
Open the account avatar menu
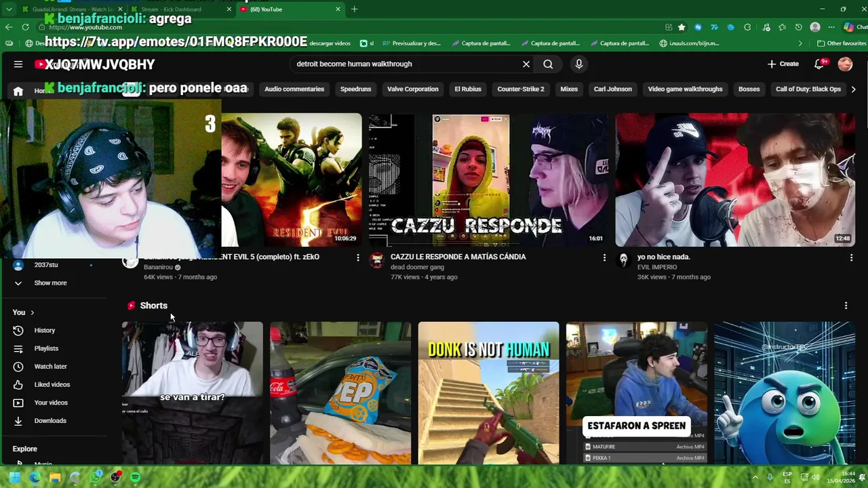pyautogui.click(x=845, y=64)
